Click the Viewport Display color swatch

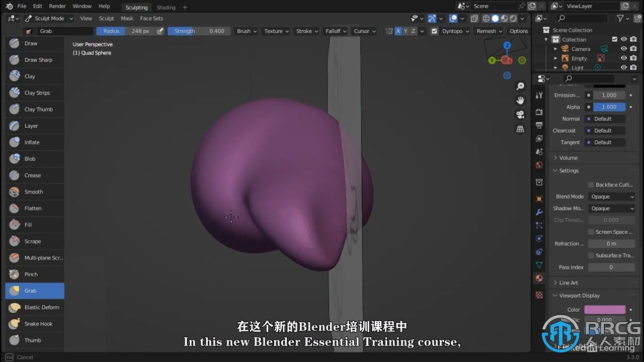pos(604,310)
